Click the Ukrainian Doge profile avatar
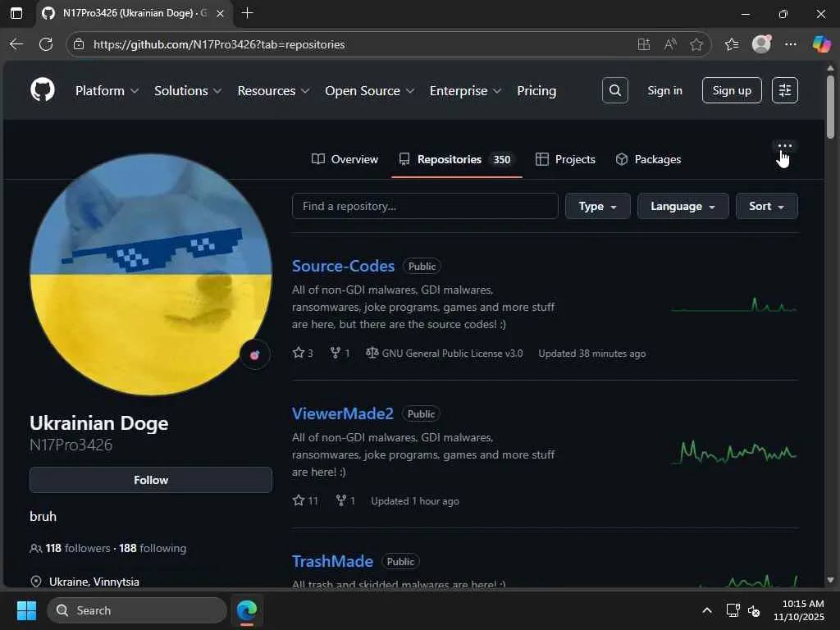The height and width of the screenshot is (630, 840). coord(151,275)
